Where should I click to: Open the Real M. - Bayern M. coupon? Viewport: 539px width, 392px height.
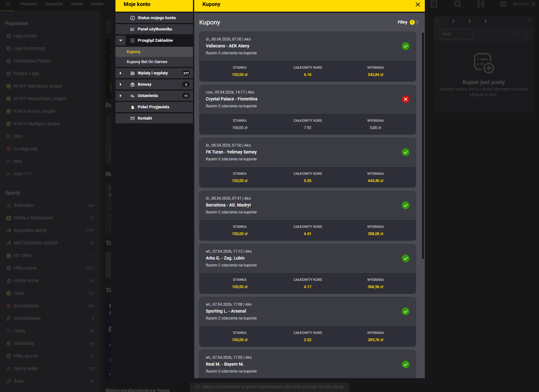pos(307,364)
